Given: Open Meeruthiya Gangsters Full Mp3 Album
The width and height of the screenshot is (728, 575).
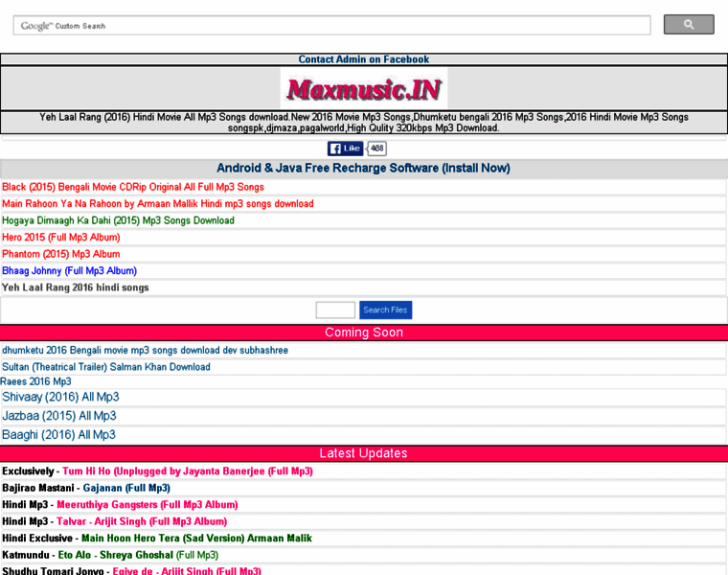Looking at the screenshot, I should pos(148,505).
